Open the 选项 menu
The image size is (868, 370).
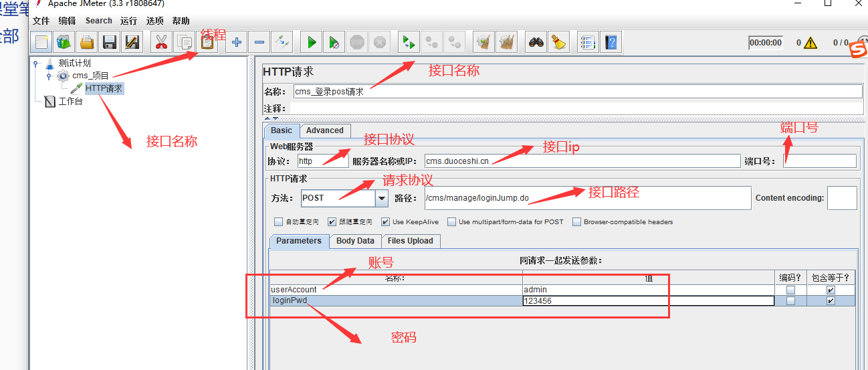tap(155, 21)
